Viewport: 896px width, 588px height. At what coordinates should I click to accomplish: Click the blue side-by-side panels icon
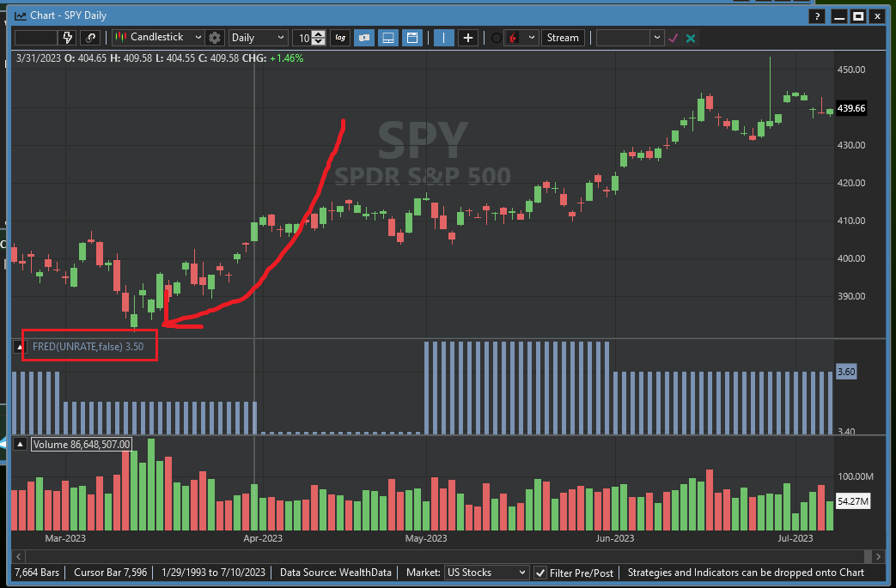364,38
